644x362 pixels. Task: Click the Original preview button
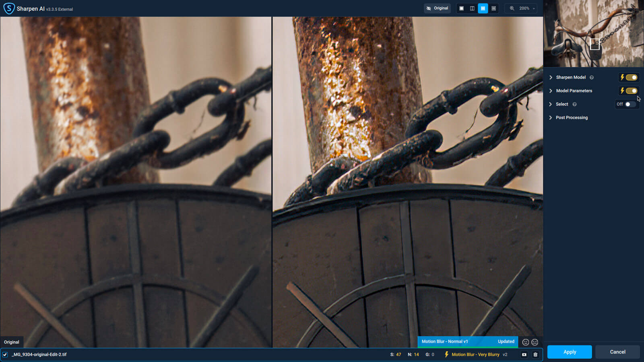(x=437, y=8)
